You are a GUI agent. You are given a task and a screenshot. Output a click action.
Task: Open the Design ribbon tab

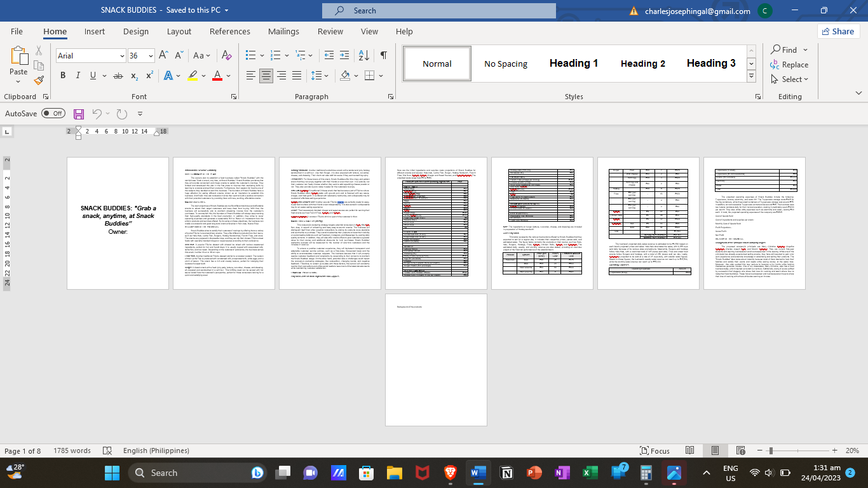coord(136,31)
